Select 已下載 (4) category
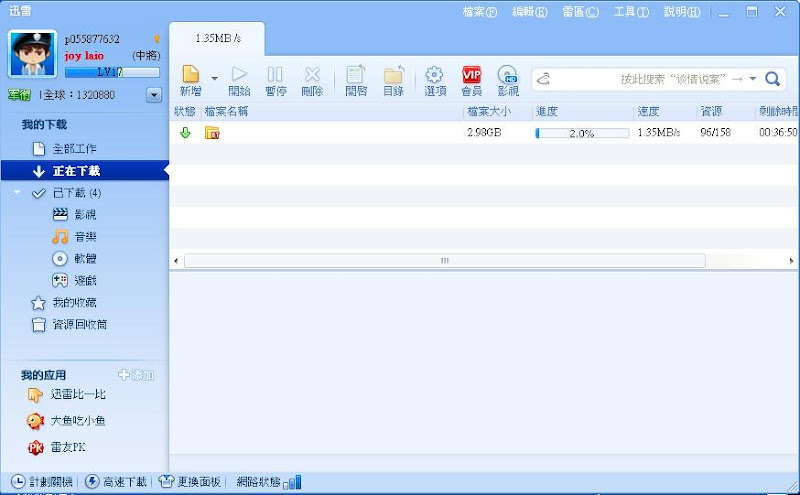Screen dimensions: 800x495 [x=77, y=193]
